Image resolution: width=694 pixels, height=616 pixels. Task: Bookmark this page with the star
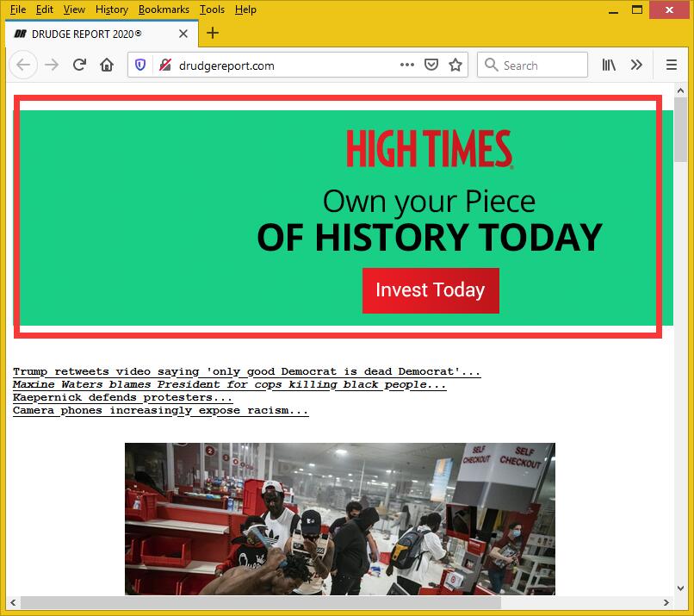[455, 65]
